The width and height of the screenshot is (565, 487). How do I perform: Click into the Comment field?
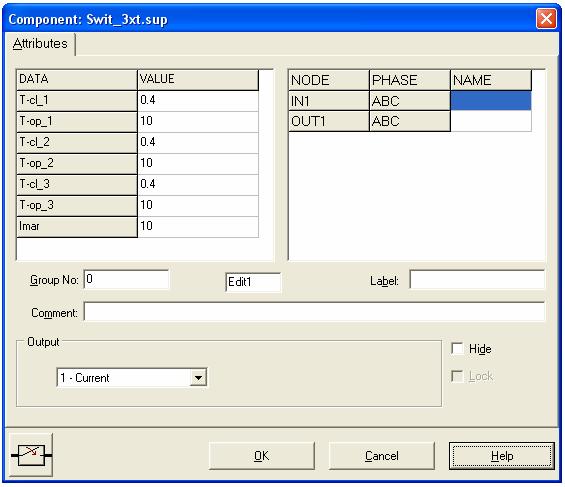pyautogui.click(x=314, y=312)
